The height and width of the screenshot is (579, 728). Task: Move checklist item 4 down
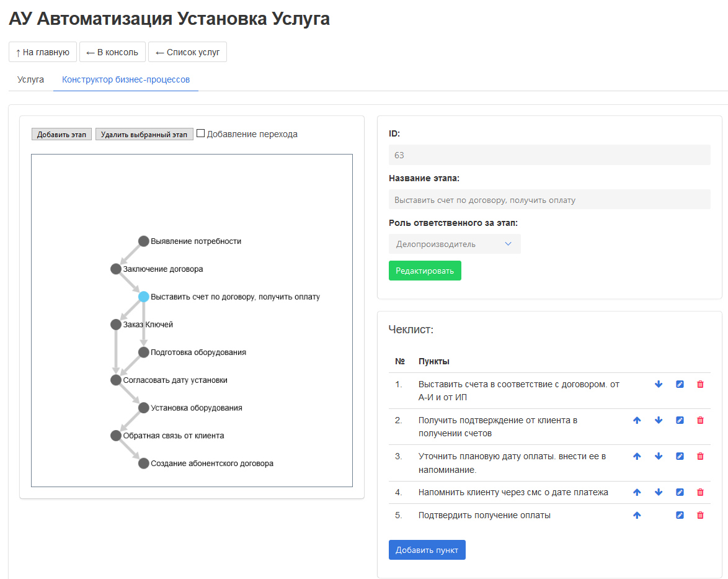click(659, 492)
